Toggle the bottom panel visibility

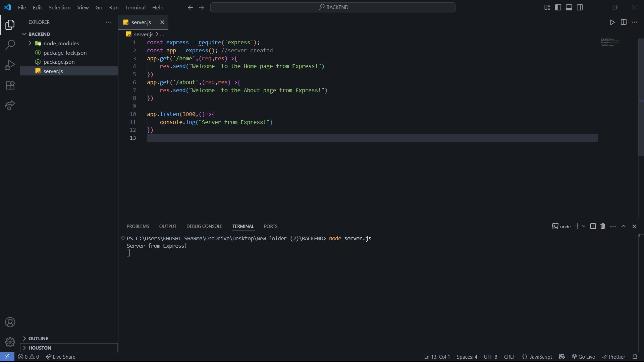569,7
